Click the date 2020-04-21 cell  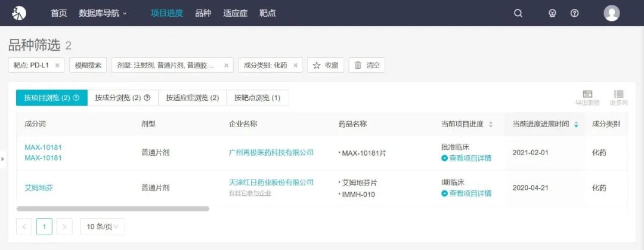(530, 188)
